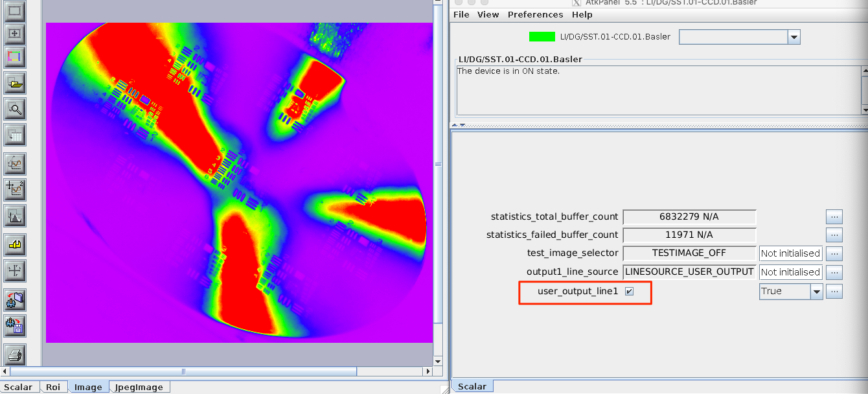Click the expand button next to test_image_selector

[834, 253]
